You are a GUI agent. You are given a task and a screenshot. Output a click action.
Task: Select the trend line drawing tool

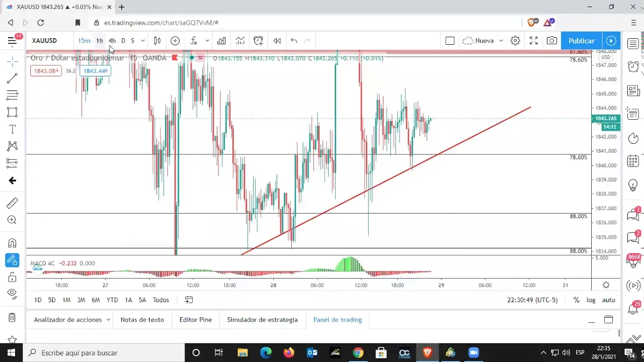click(13, 78)
